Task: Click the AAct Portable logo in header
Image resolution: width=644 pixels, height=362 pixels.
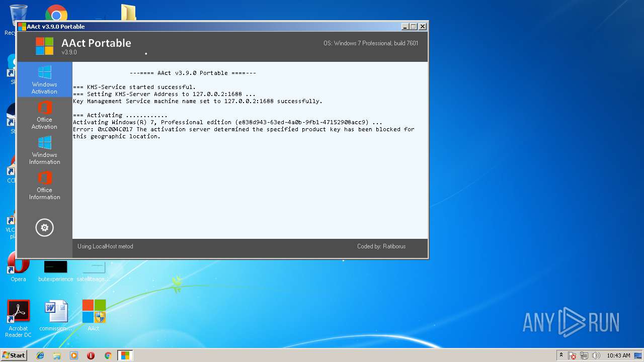Action: (x=44, y=46)
